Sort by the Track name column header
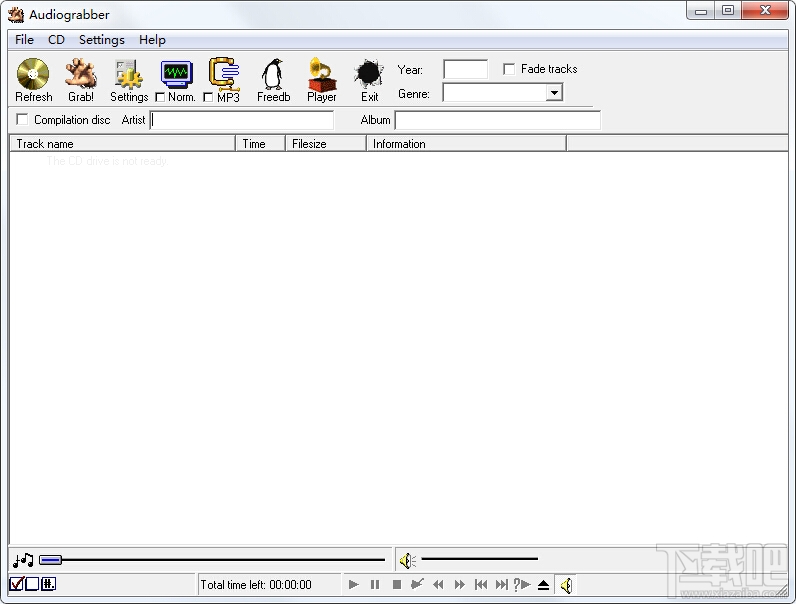 [x=122, y=144]
